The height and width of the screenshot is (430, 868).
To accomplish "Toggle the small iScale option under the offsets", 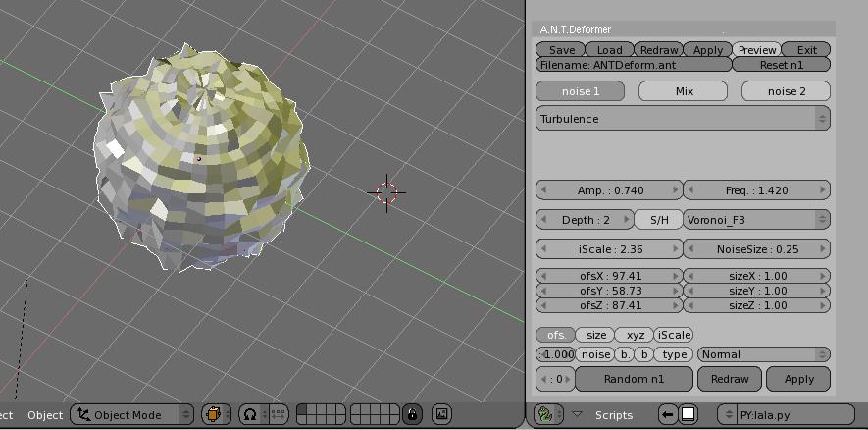I will 674,335.
